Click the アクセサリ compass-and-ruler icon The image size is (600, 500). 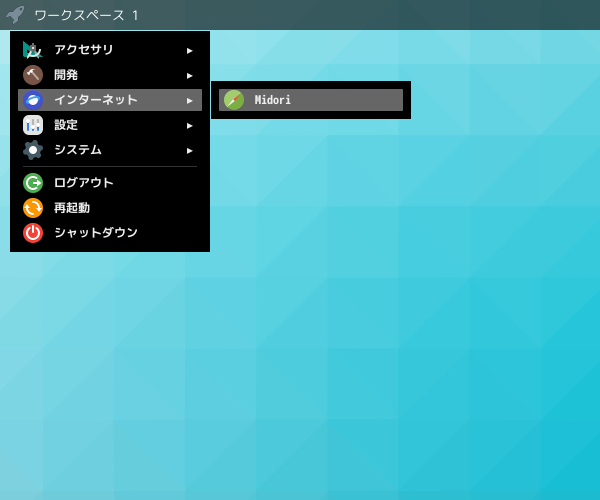33,50
